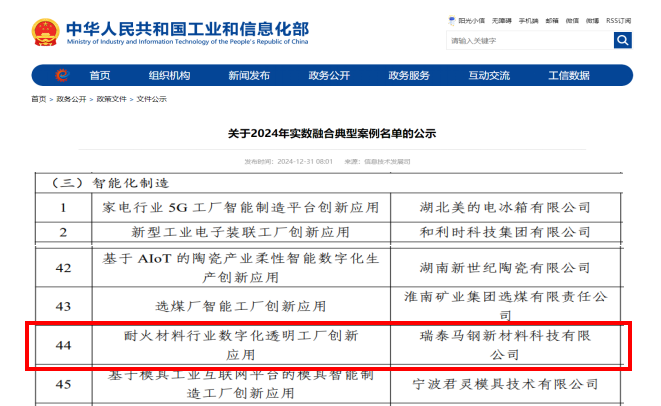Image resolution: width=661 pixels, height=406 pixels.
Task: Open the 首页 navigation tab
Action: (x=100, y=76)
